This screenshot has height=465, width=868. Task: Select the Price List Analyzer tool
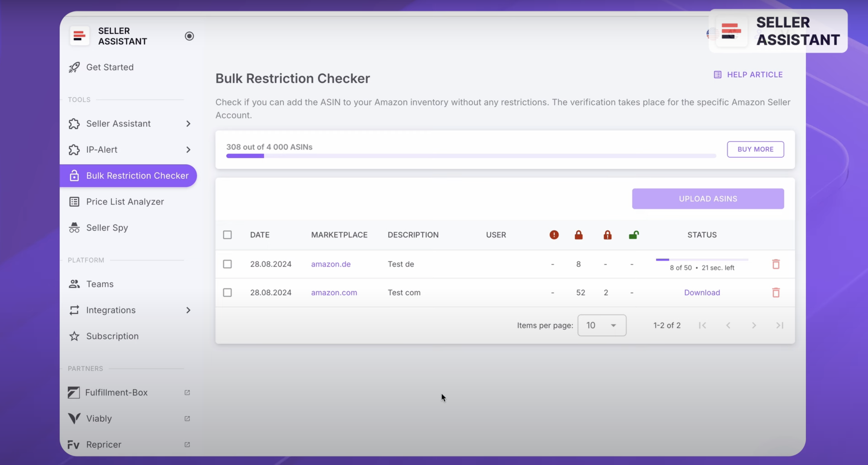[125, 201]
